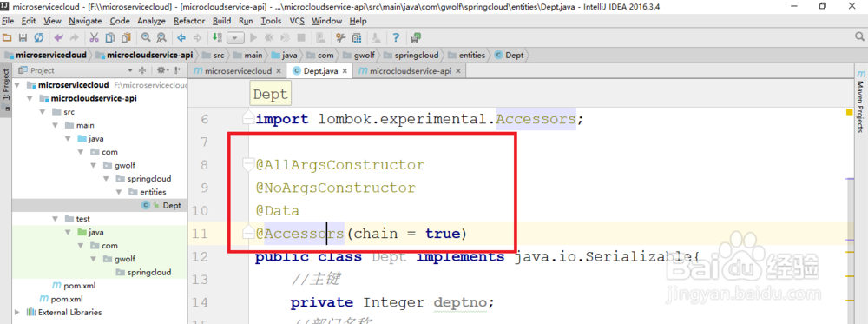Collapse the microservicecloud root node
Screen dimensions: 868x324
point(16,85)
